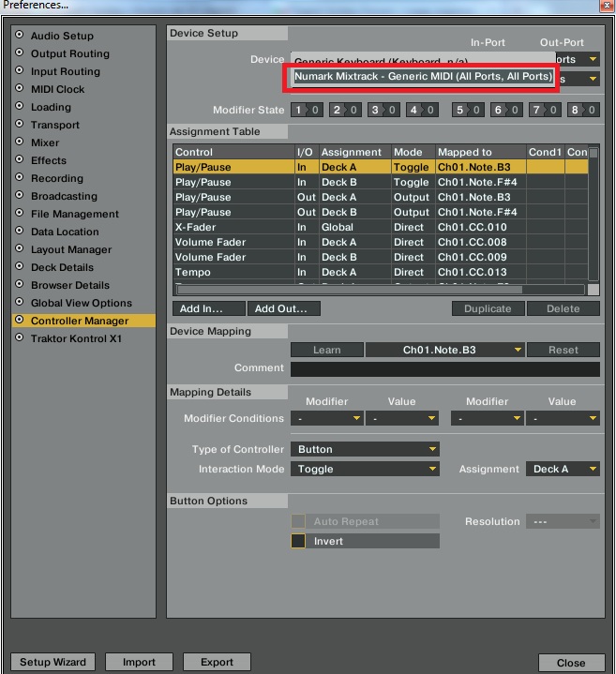616x674 pixels.
Task: Open first Modifier condition dropdown
Action: point(327,418)
